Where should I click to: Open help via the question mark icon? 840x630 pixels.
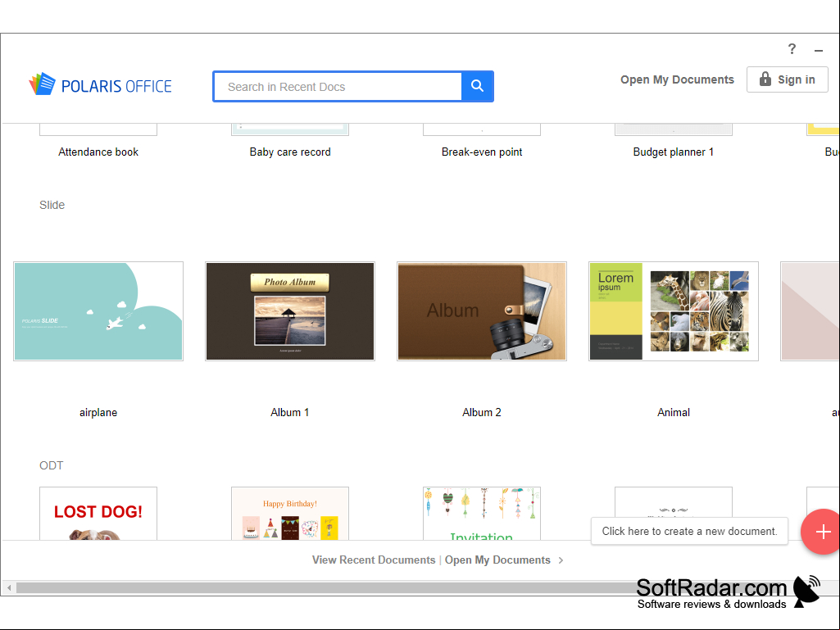click(x=792, y=49)
